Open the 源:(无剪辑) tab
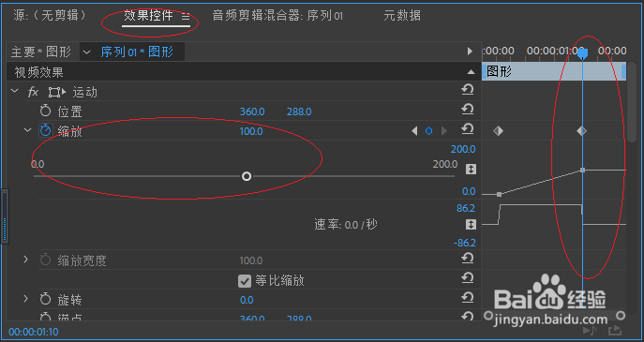Image resolution: width=644 pixels, height=342 pixels. pos(50,16)
